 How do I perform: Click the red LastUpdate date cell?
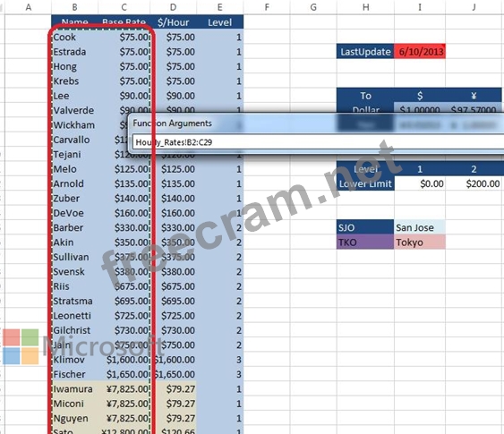(x=420, y=52)
